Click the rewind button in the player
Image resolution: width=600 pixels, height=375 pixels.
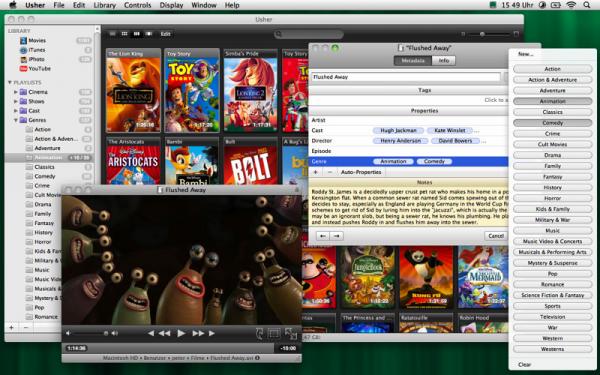tap(165, 333)
